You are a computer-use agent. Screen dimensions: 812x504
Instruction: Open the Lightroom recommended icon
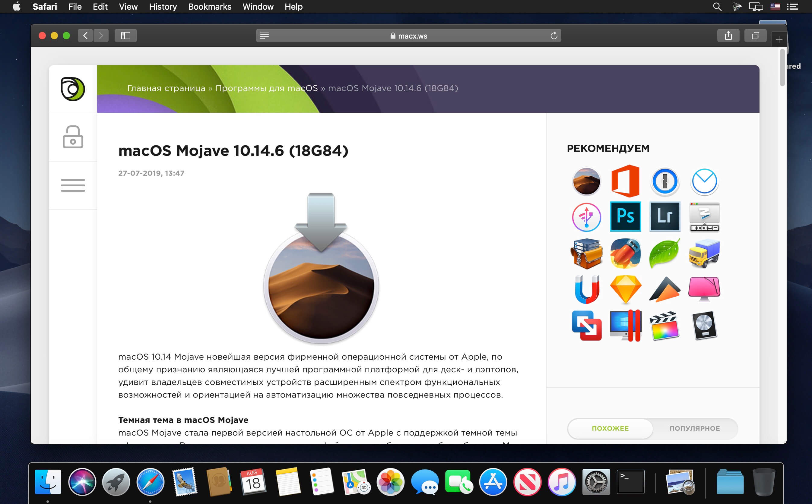coord(665,217)
